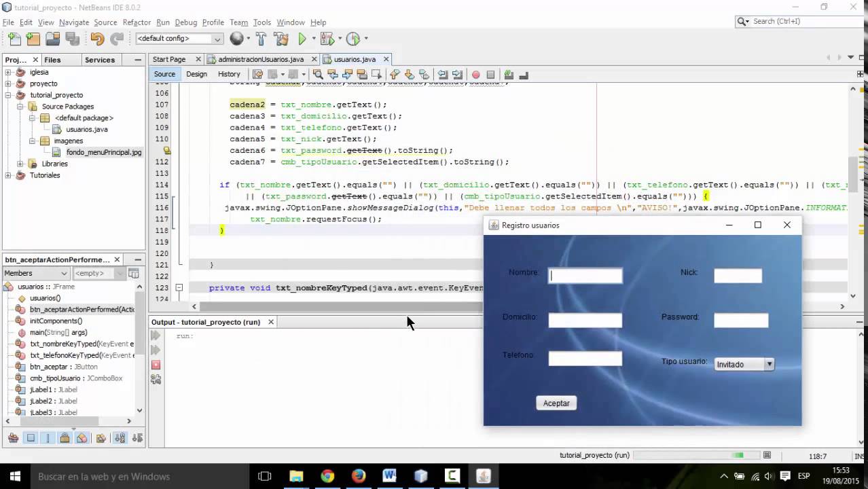Collapse code fold at line 123
The height and width of the screenshot is (489, 868).
point(179,288)
